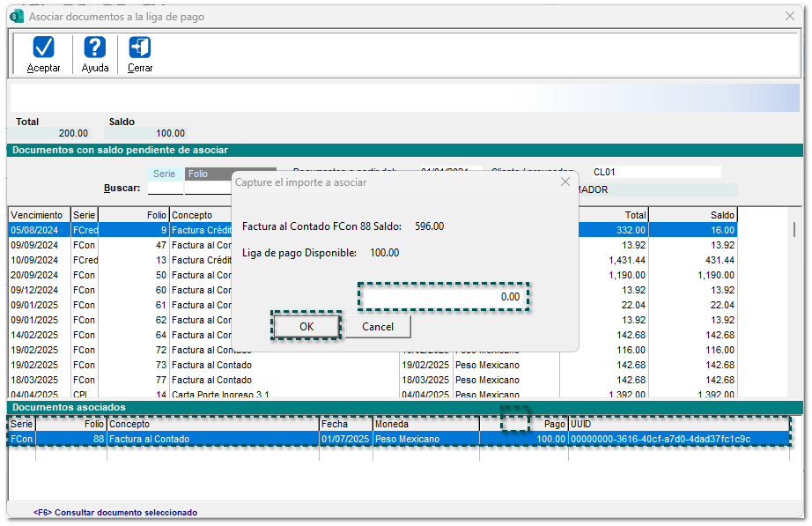Click the app icon in title bar

click(x=16, y=16)
